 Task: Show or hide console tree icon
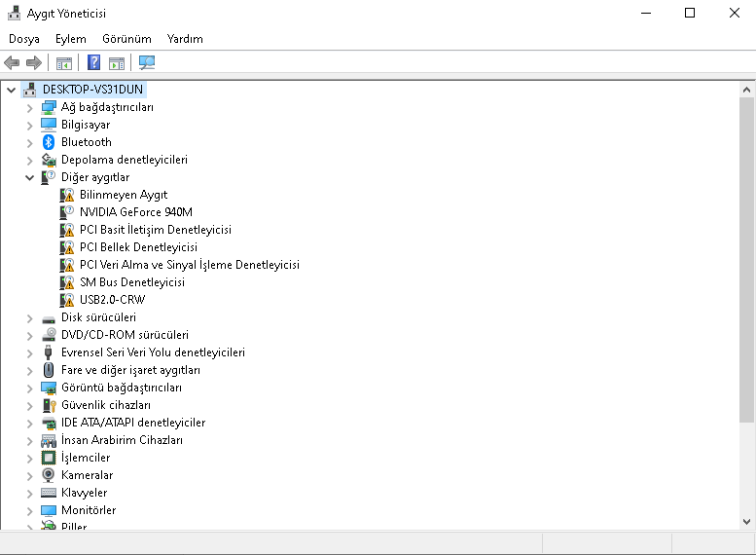[63, 63]
